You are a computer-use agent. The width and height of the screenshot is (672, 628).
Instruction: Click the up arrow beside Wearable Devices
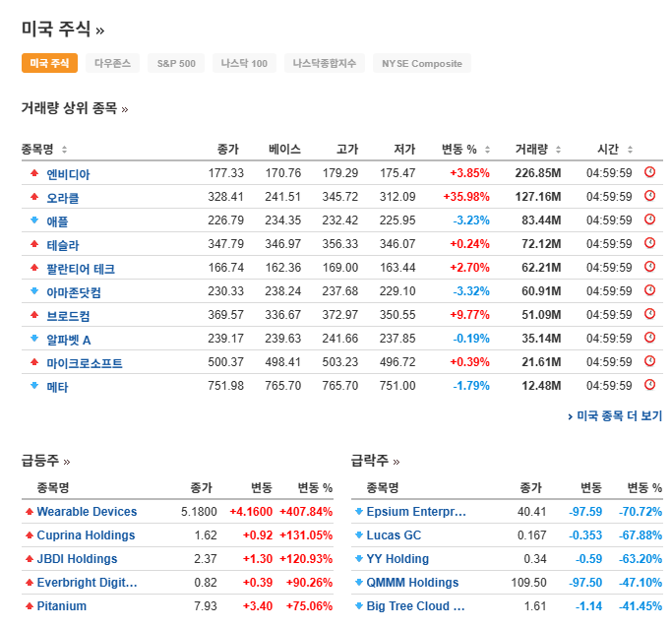(x=30, y=511)
